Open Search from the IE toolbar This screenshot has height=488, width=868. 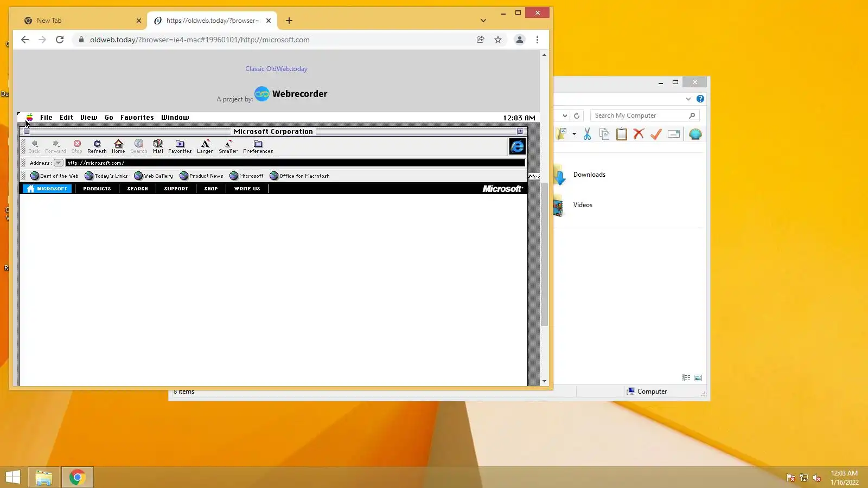[139, 146]
